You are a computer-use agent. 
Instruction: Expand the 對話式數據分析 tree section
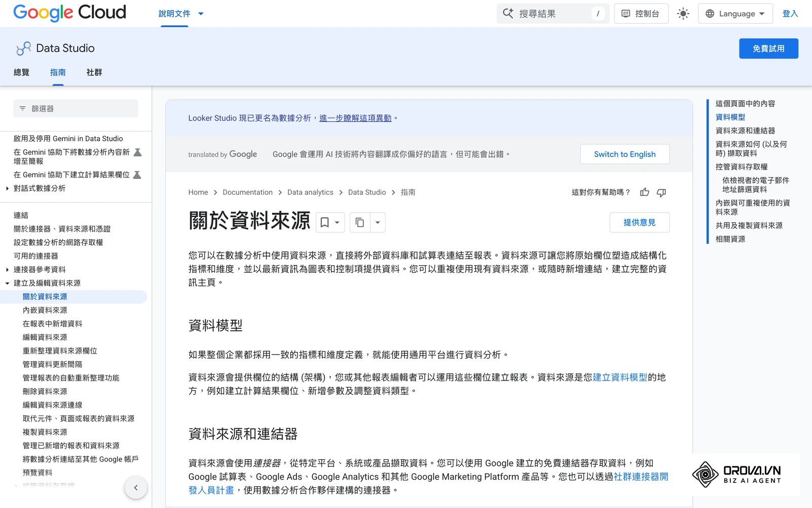pos(7,188)
